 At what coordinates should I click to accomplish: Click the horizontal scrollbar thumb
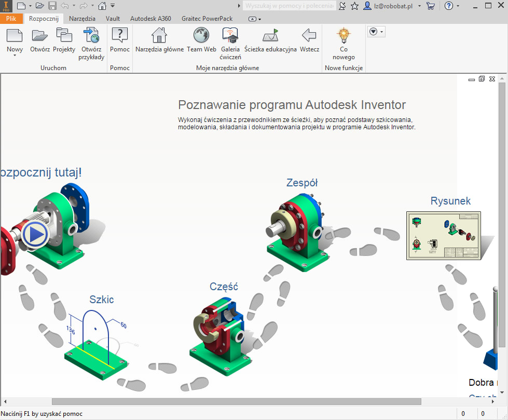coord(237,401)
